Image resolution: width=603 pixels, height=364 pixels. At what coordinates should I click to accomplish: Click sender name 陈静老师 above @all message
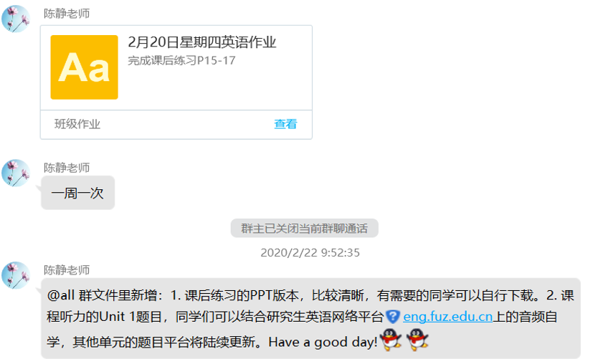tap(67, 270)
